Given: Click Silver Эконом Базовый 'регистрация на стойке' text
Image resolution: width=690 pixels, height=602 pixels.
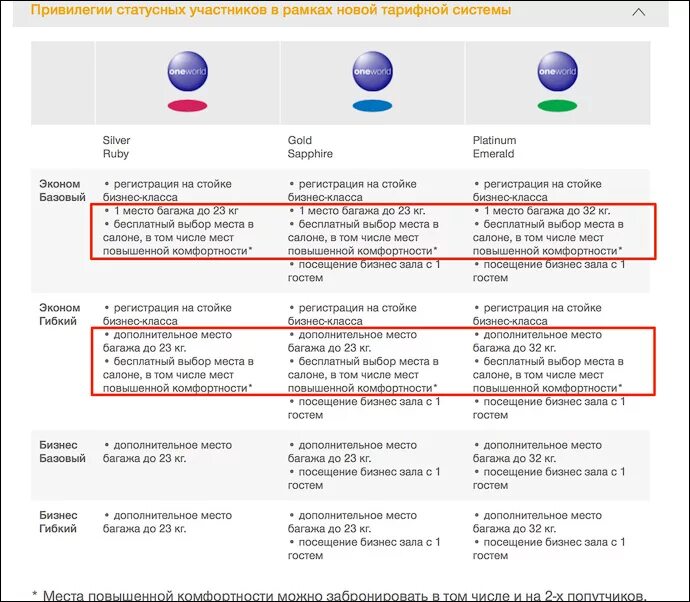Looking at the screenshot, I should 172,184.
